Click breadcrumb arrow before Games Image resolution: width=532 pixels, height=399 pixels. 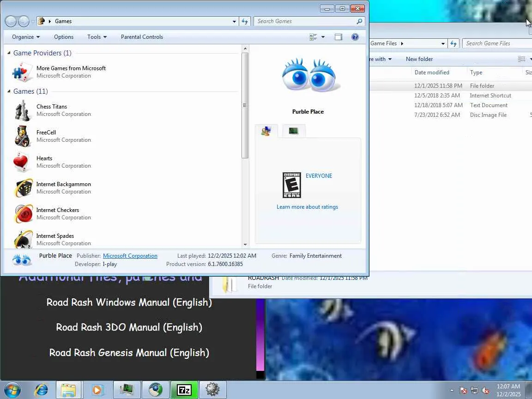click(x=50, y=21)
